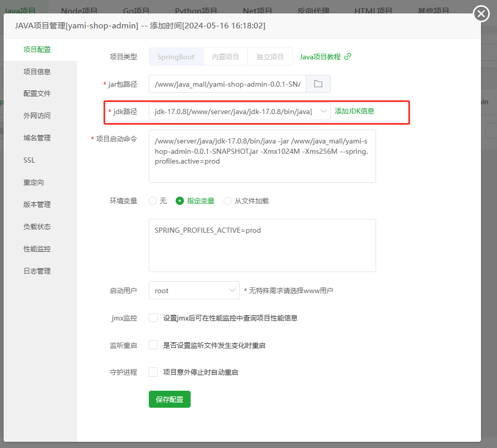497x448 pixels.
Task: Choose 从文件加载 environment variable option
Action: [x=228, y=201]
